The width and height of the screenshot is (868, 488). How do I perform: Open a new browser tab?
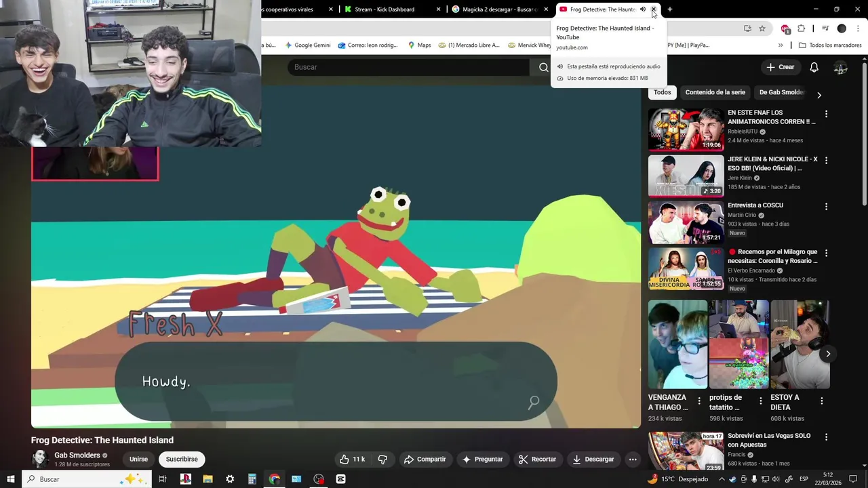pyautogui.click(x=670, y=9)
